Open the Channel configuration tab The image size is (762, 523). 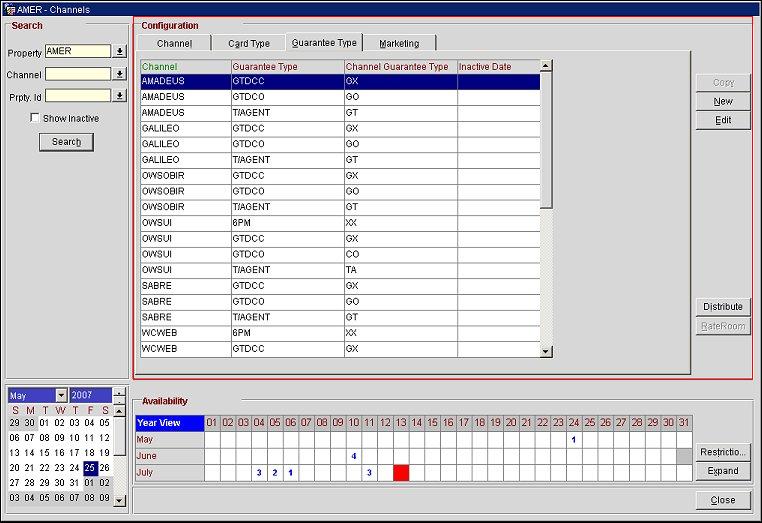[x=174, y=43]
